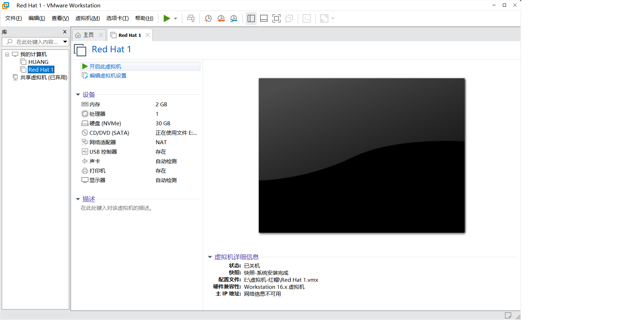Screen dimensions: 644x320
Task: Toggle the library sidebar view icon
Action: click(x=251, y=19)
